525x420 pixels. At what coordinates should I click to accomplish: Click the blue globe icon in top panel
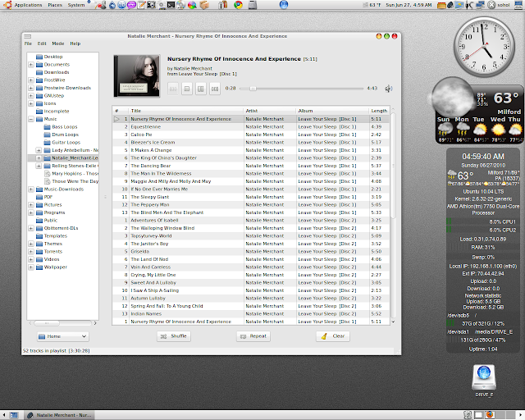[284, 5]
